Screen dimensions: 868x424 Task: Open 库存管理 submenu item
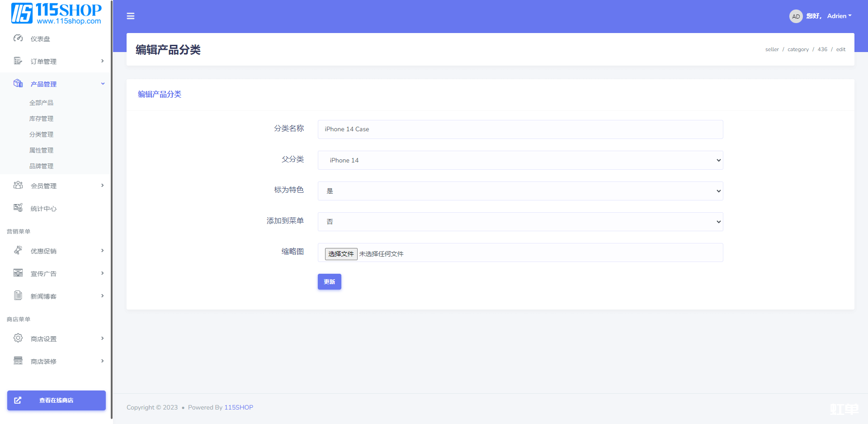point(41,119)
